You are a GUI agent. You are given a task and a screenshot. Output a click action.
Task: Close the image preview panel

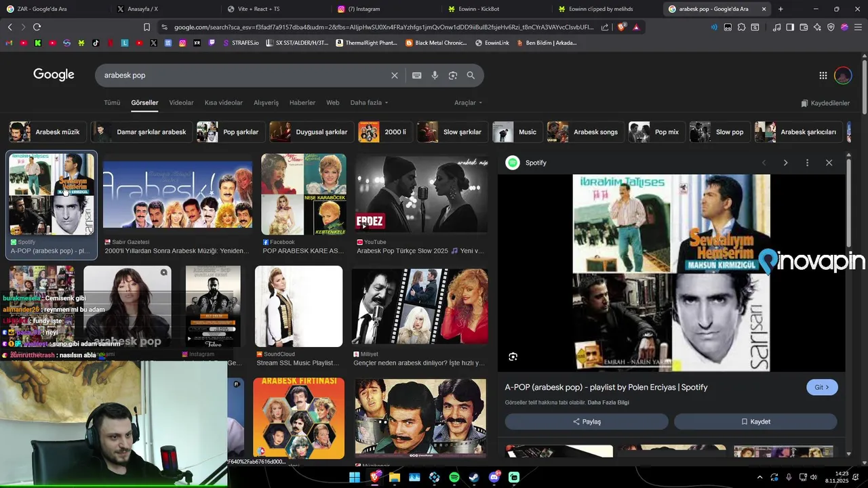829,163
